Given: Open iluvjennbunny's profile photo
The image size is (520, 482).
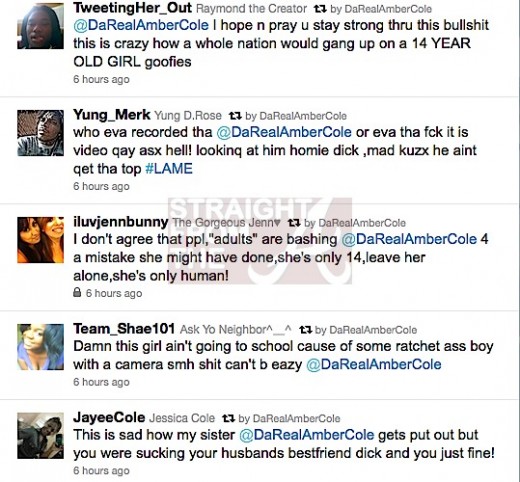Looking at the screenshot, I should [x=40, y=240].
